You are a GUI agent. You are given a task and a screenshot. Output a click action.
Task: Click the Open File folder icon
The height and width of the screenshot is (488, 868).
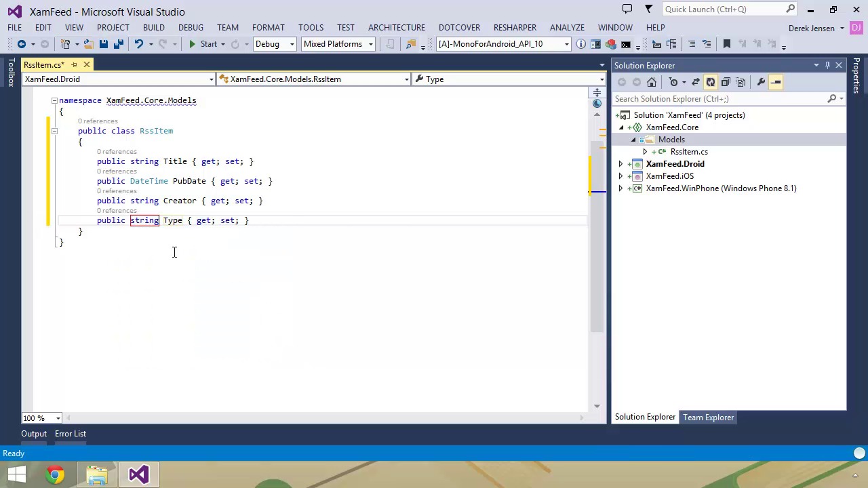pyautogui.click(x=89, y=44)
